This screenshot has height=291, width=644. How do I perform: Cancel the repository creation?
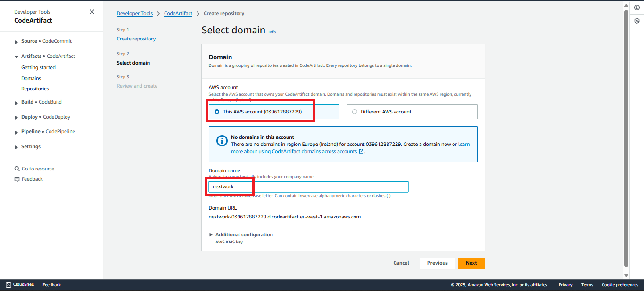[x=401, y=263]
